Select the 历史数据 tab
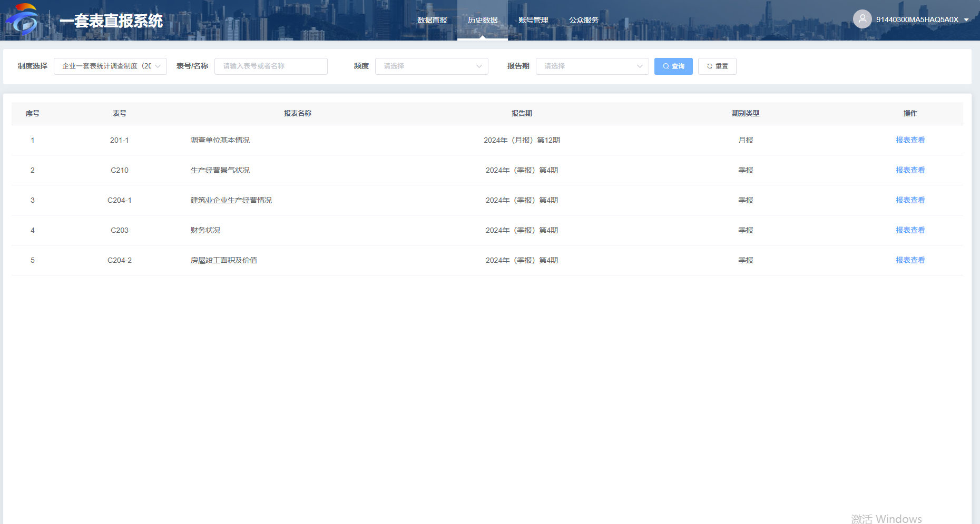 pyautogui.click(x=483, y=20)
